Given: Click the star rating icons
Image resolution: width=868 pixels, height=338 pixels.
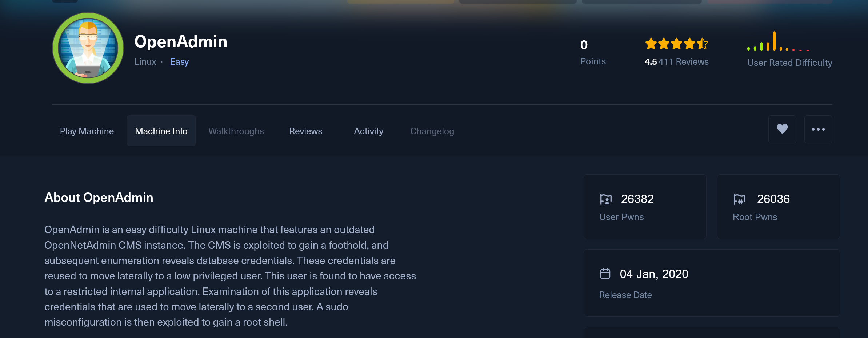Looking at the screenshot, I should coord(676,44).
